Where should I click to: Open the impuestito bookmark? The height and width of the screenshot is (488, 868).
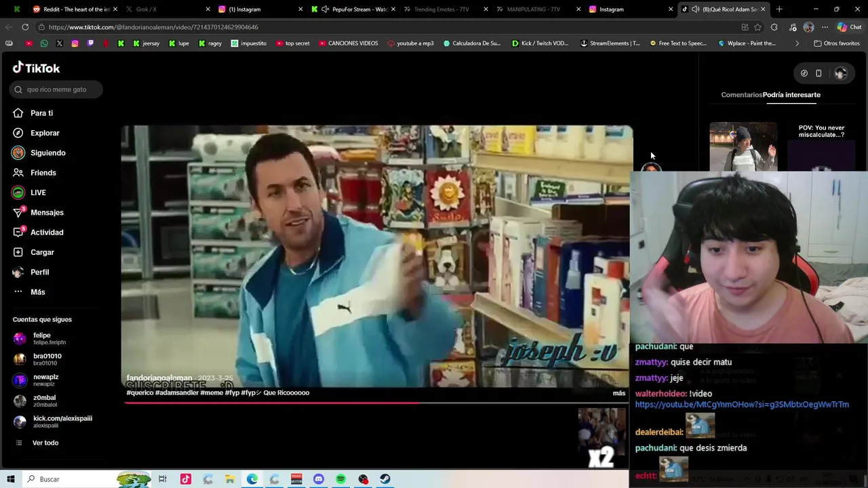249,43
